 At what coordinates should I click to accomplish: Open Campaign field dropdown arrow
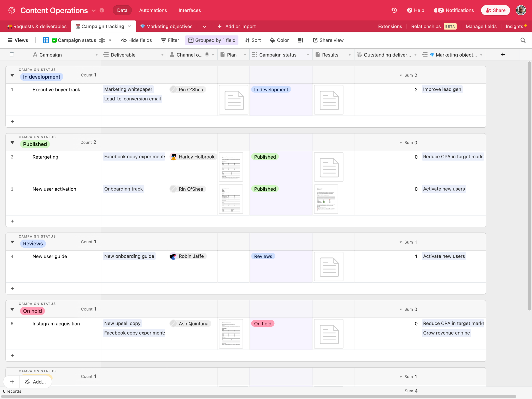[x=96, y=55]
